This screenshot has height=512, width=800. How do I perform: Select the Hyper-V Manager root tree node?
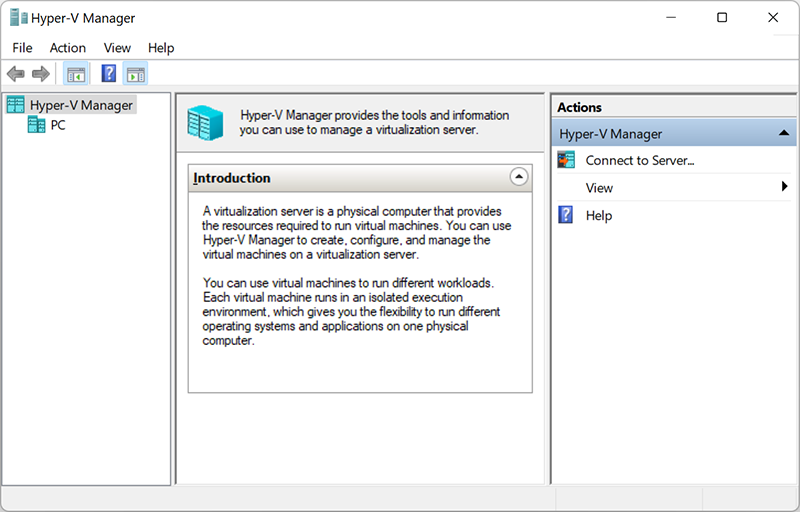click(80, 104)
